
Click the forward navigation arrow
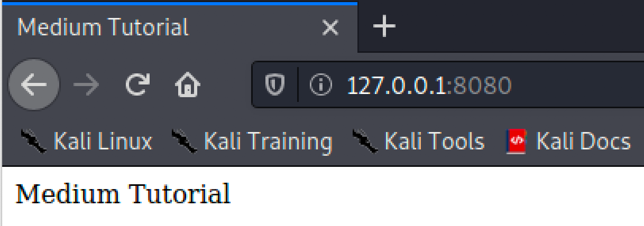pyautogui.click(x=86, y=84)
